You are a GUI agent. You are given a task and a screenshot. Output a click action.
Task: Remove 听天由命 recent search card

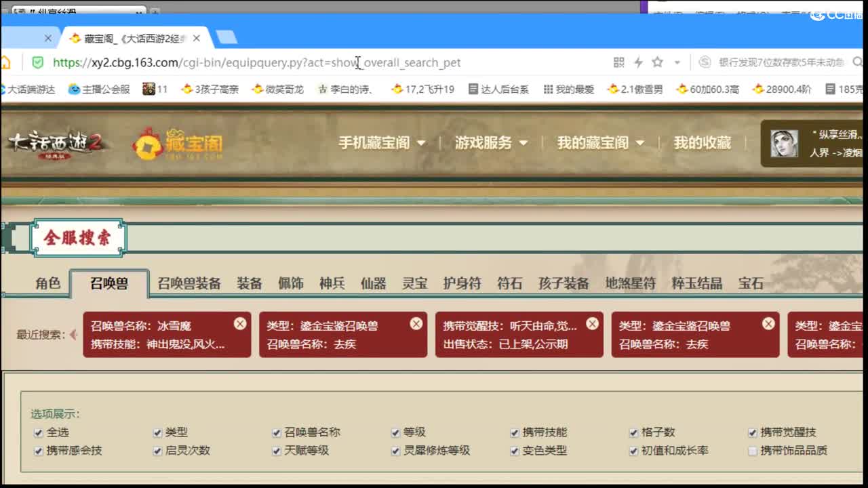592,324
